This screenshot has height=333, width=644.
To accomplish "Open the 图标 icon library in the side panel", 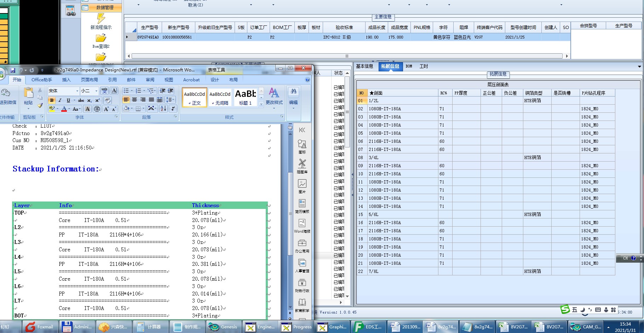I will click(x=302, y=146).
